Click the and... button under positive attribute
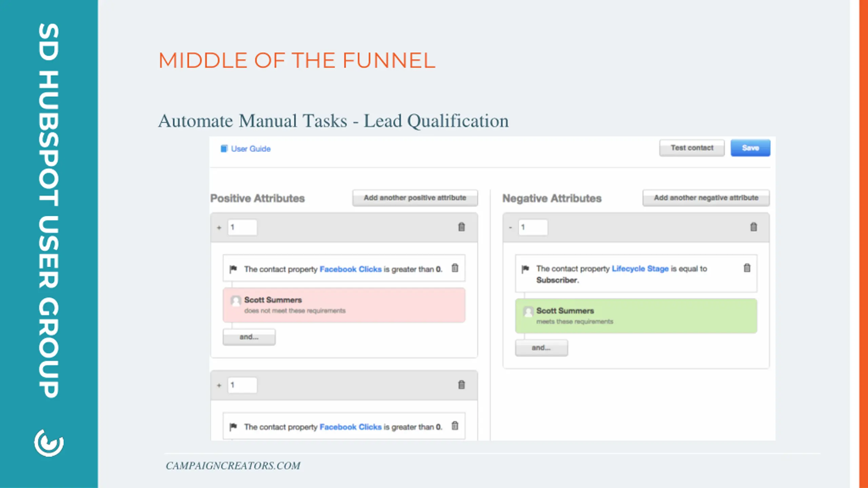The height and width of the screenshot is (488, 868). pos(249,337)
